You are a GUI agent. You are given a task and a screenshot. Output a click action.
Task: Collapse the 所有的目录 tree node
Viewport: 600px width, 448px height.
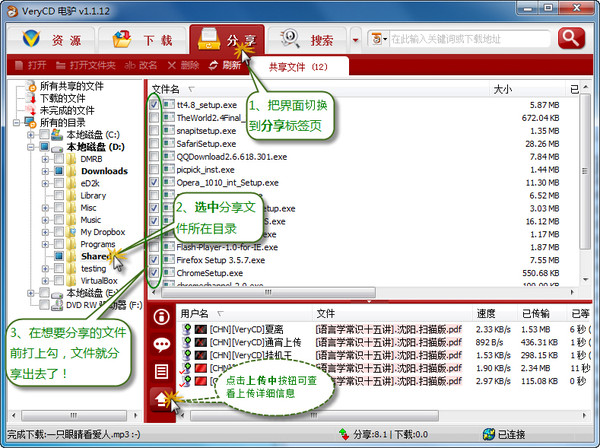[x=16, y=123]
